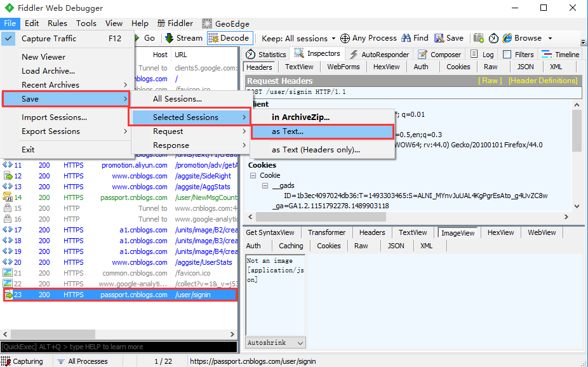Choose 'as Text...' from the submenu
The width and height of the screenshot is (588, 367).
288,131
